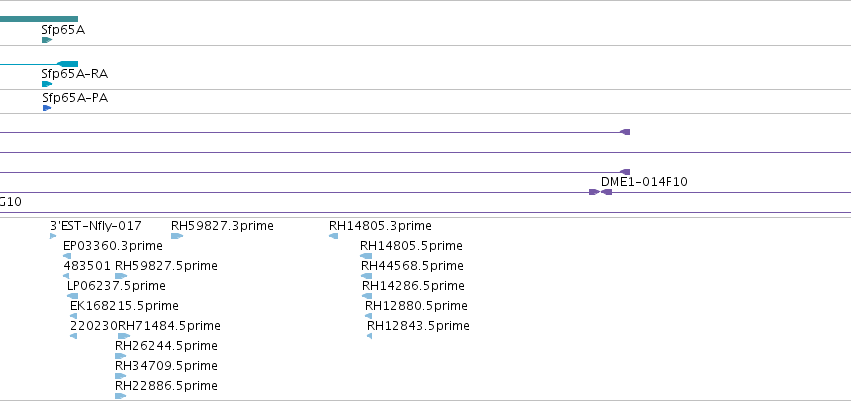This screenshot has height=401, width=851.
Task: Select the RH26244.5prime EST arrow
Action: coord(120,356)
